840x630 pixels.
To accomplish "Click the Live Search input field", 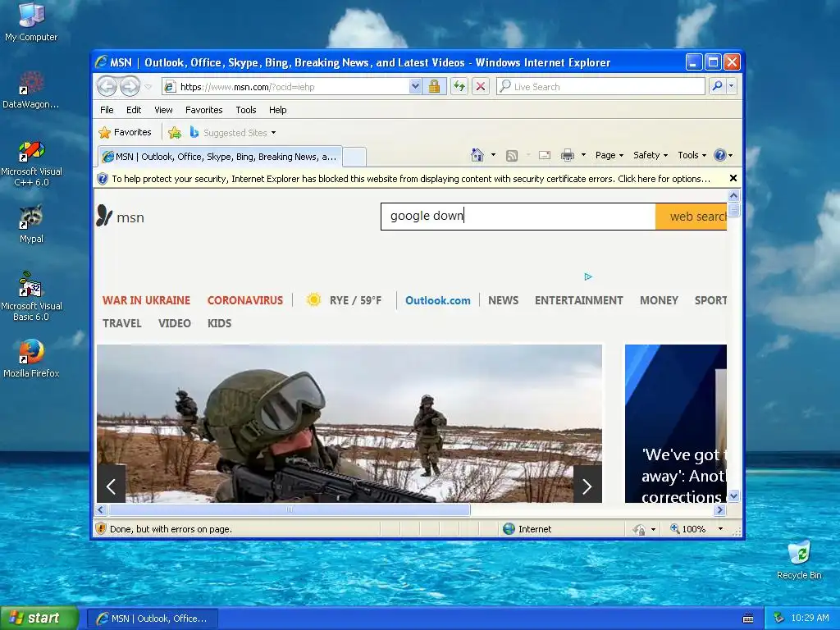I will pos(600,86).
